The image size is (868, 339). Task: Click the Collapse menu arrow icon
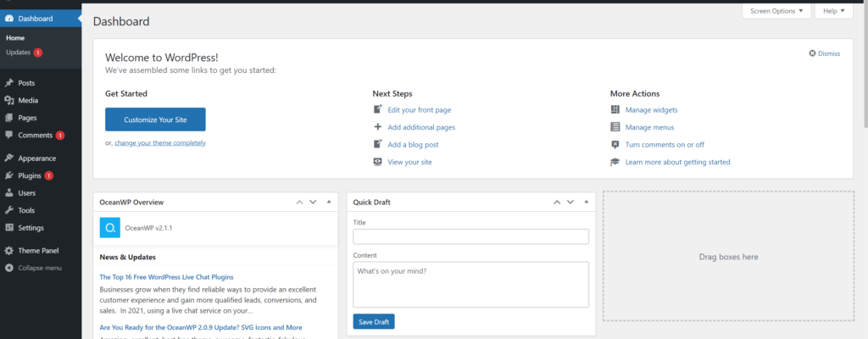(8, 268)
